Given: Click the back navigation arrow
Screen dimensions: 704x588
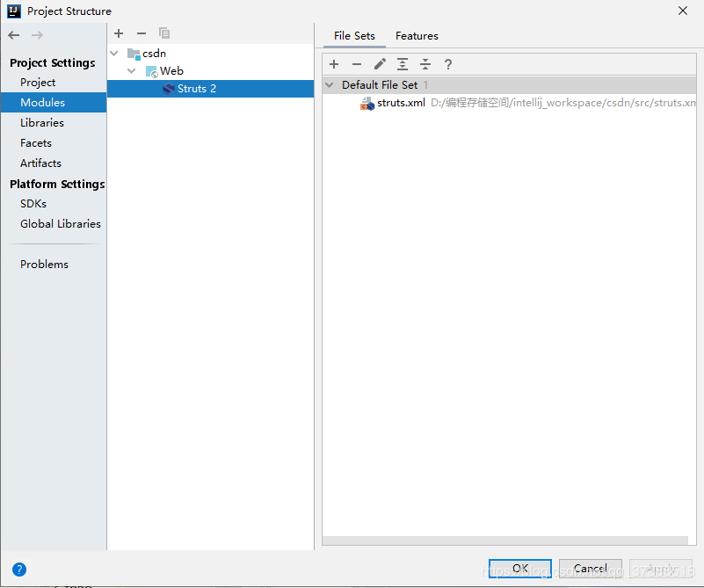Looking at the screenshot, I should click(14, 35).
